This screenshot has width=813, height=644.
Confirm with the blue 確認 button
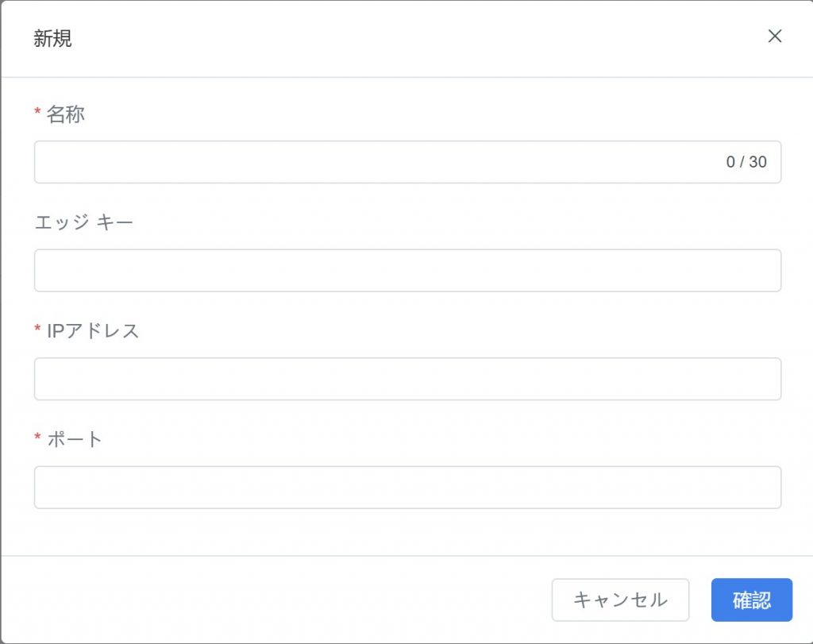point(751,600)
